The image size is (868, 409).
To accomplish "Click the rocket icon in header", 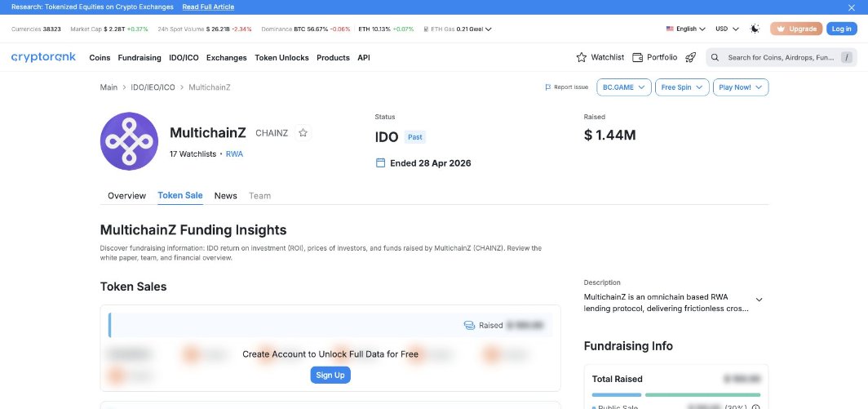I will point(690,57).
